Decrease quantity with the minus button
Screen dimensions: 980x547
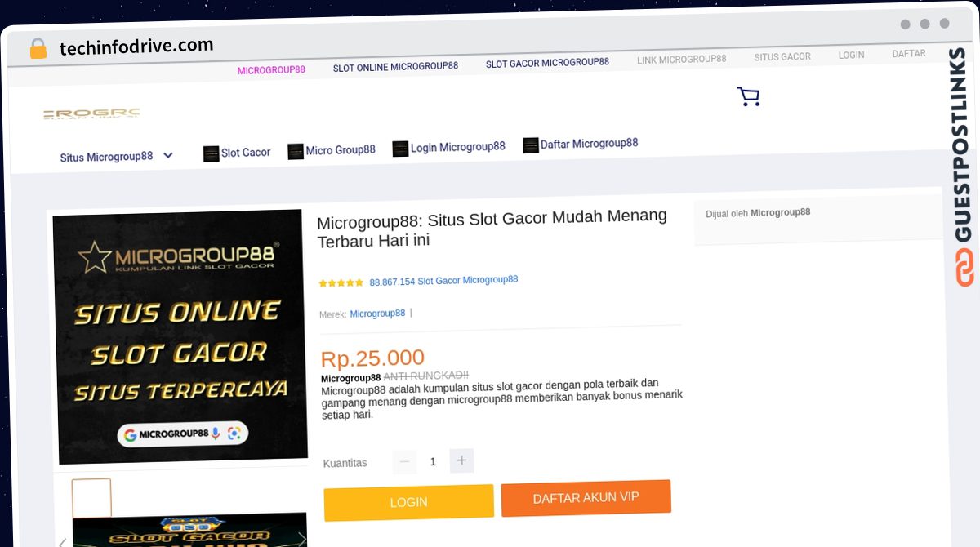coord(404,462)
